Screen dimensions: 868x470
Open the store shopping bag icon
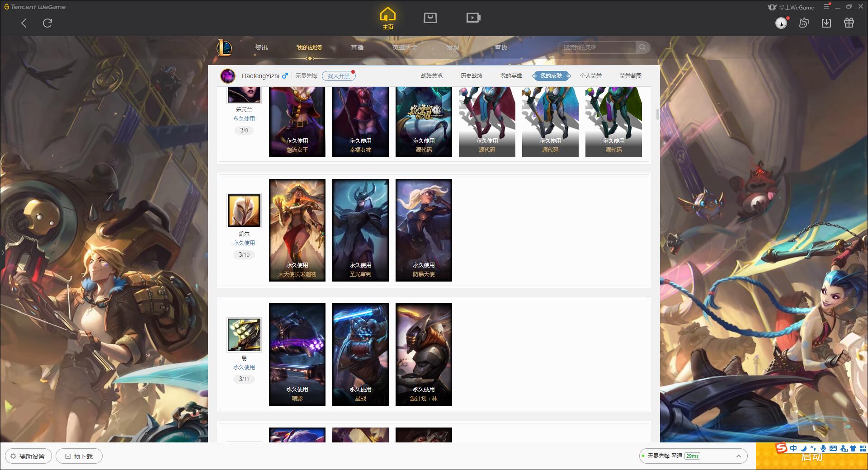pos(430,18)
